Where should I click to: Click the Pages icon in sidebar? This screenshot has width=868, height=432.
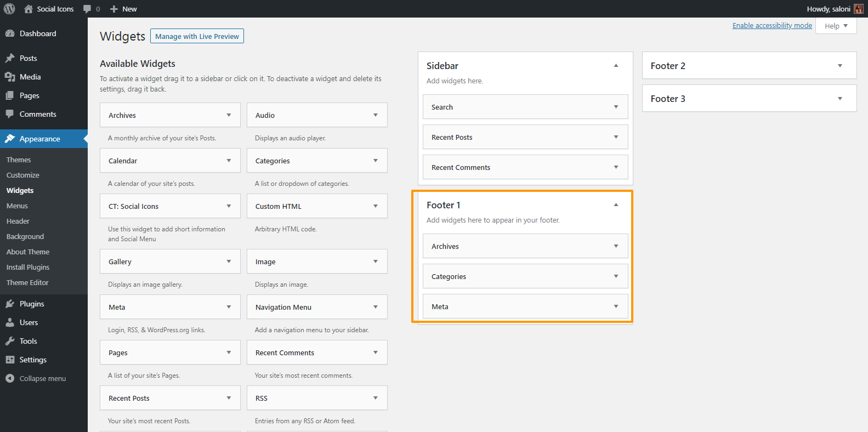[10, 95]
